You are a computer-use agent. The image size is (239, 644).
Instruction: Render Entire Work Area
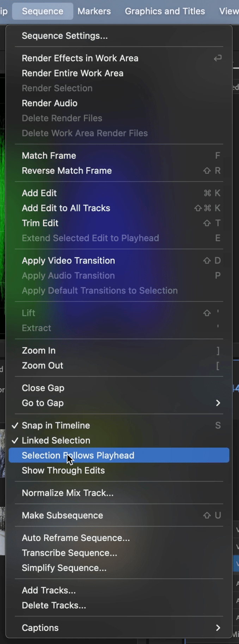(73, 73)
